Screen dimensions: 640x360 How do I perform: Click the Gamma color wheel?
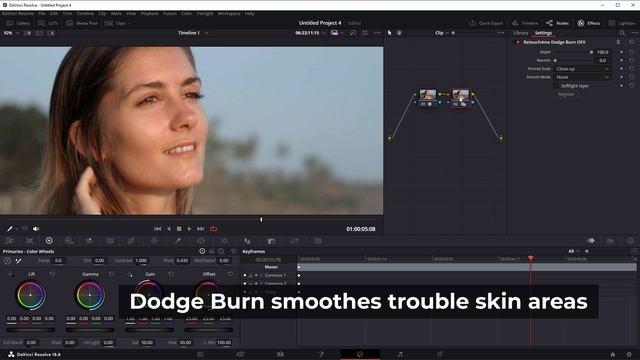(90, 295)
